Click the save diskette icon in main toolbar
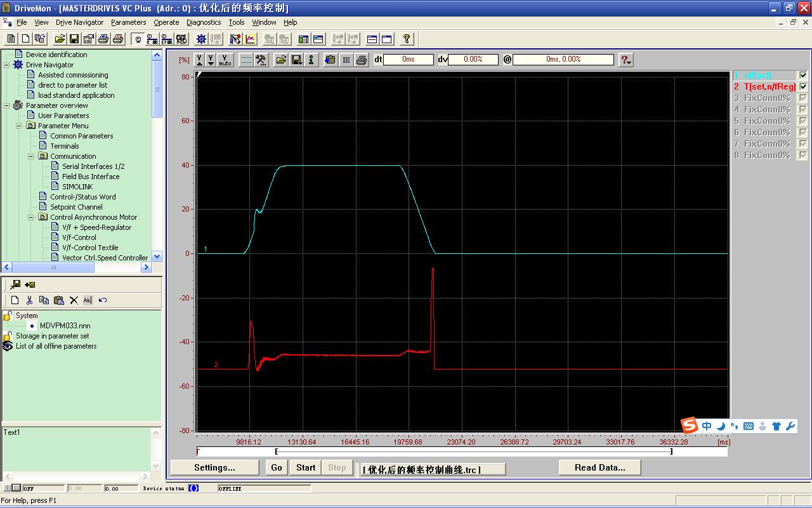Viewport: 812px width, 508px height. pyautogui.click(x=74, y=39)
